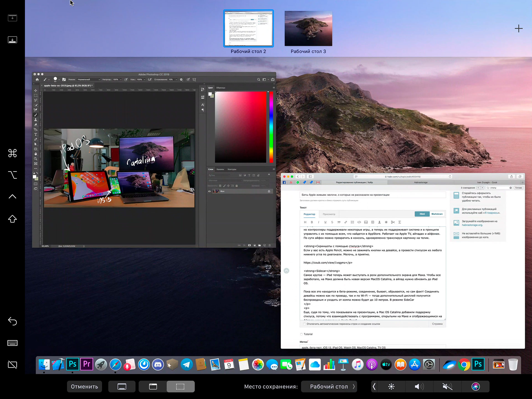This screenshot has width=532, height=399.
Task: Select the Brush tool in Photoshop toolbar
Action: [x=35, y=115]
